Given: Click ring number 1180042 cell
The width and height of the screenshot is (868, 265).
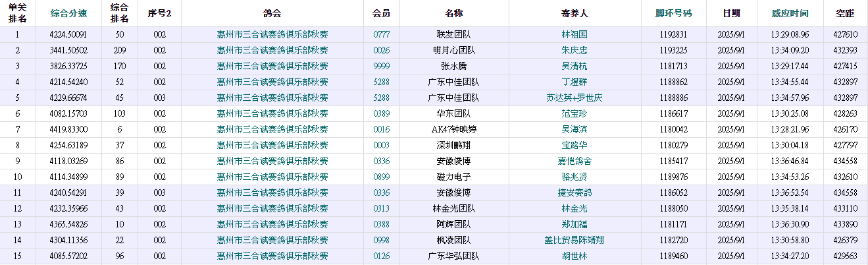Looking at the screenshot, I should click(x=673, y=129).
